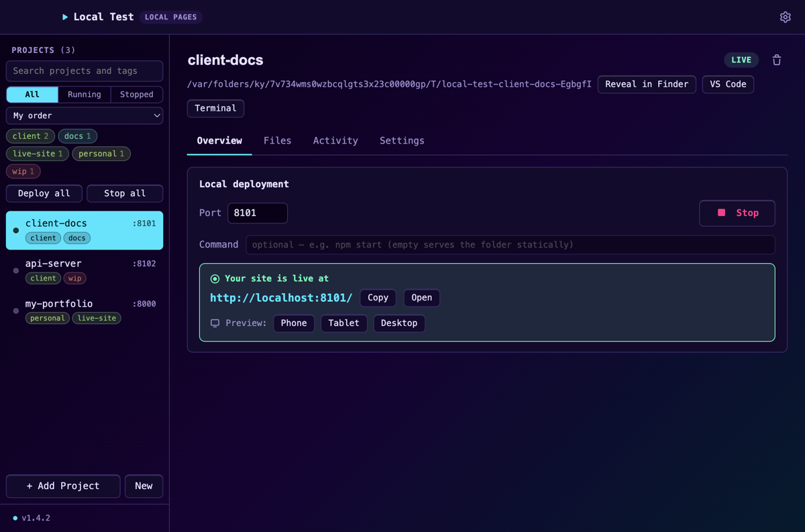
Task: Open the My order sort dropdown
Action: 85,115
